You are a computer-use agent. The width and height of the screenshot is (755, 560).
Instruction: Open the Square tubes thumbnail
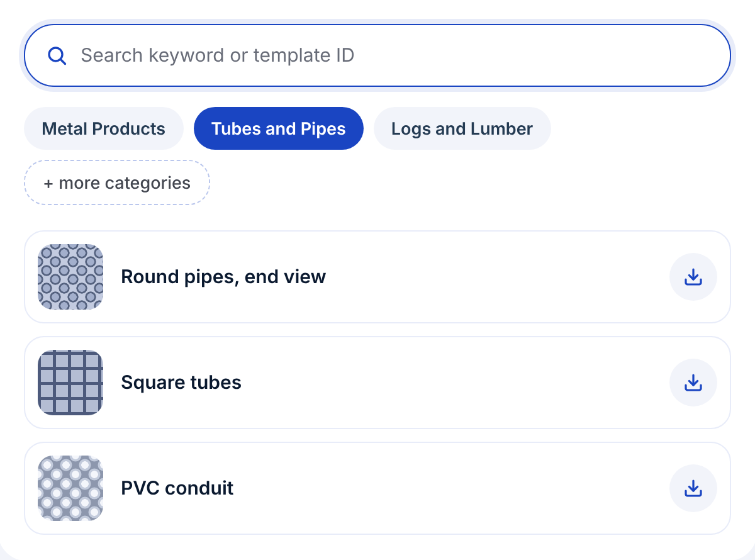70,383
